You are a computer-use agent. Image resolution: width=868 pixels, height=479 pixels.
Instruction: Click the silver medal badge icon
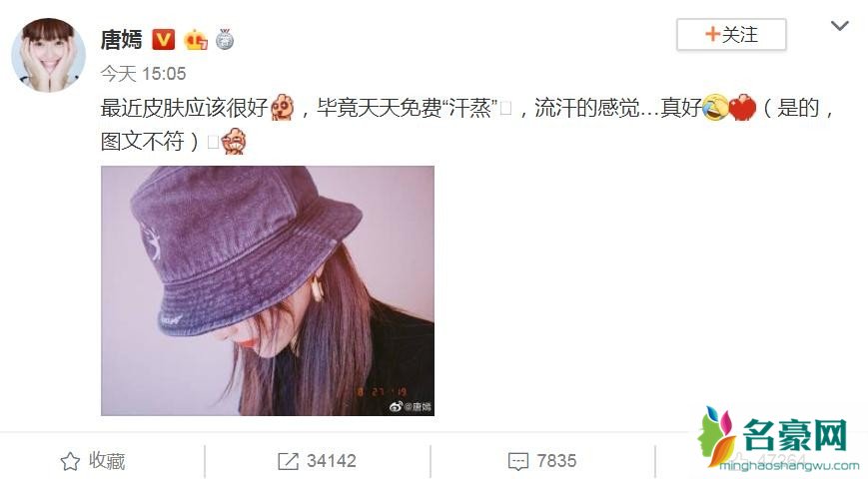(x=224, y=39)
